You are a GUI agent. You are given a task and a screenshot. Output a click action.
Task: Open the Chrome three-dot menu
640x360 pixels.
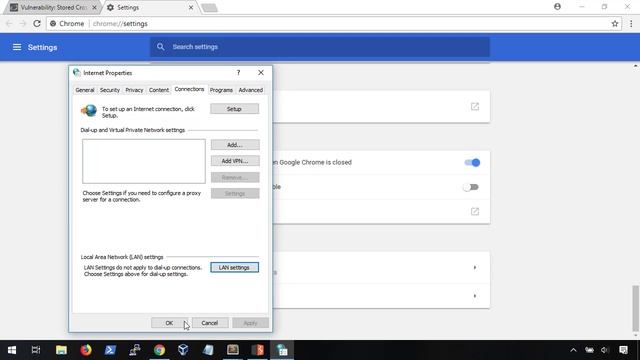(x=631, y=24)
